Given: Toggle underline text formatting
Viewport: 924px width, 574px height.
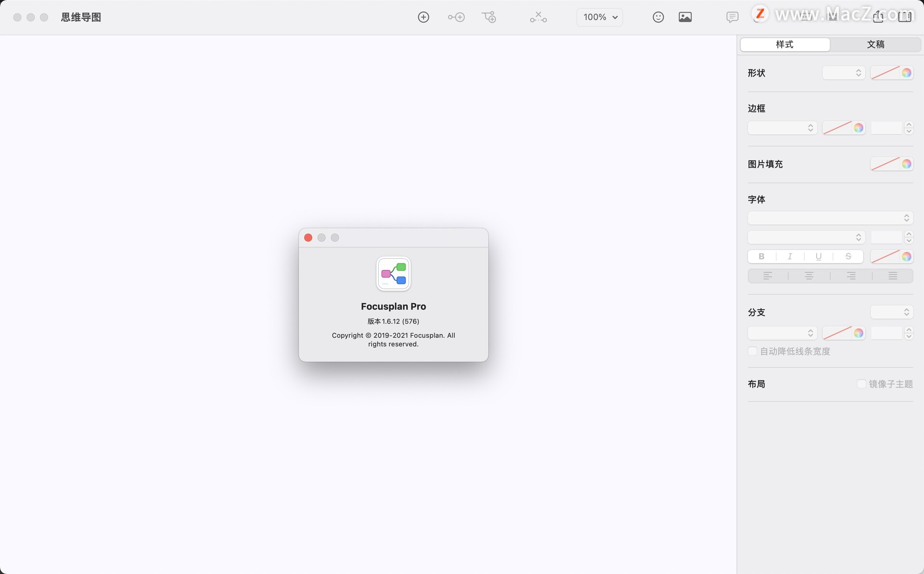Looking at the screenshot, I should (819, 257).
